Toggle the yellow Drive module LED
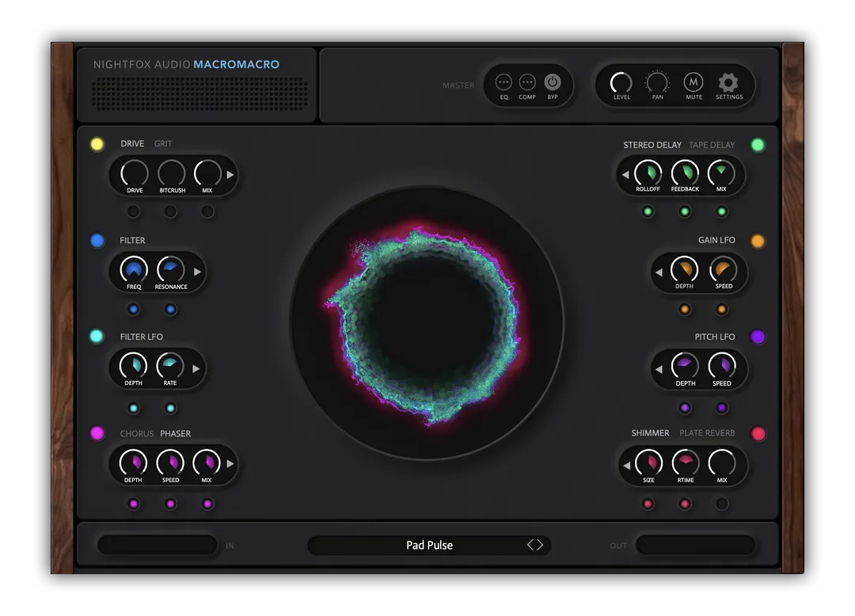The width and height of the screenshot is (855, 616). (97, 143)
